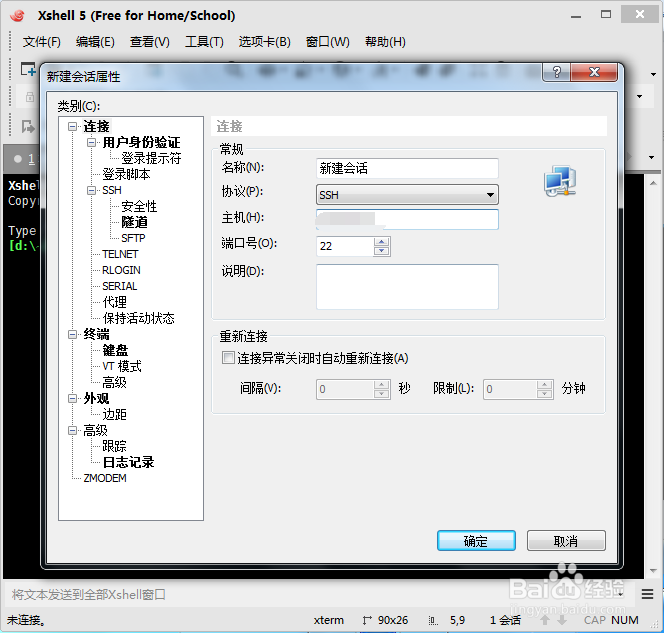Select 登录脚本 in category tree
The image size is (664, 633).
pyautogui.click(x=126, y=174)
